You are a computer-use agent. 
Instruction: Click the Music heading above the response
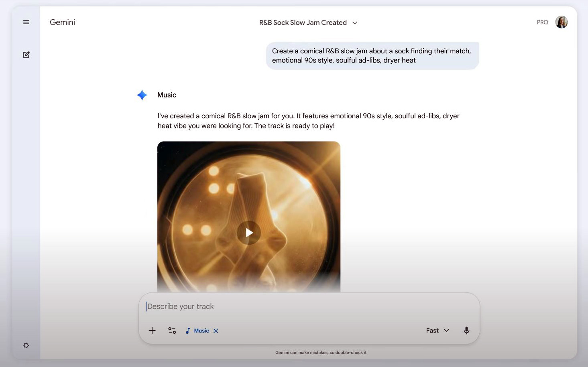click(167, 95)
